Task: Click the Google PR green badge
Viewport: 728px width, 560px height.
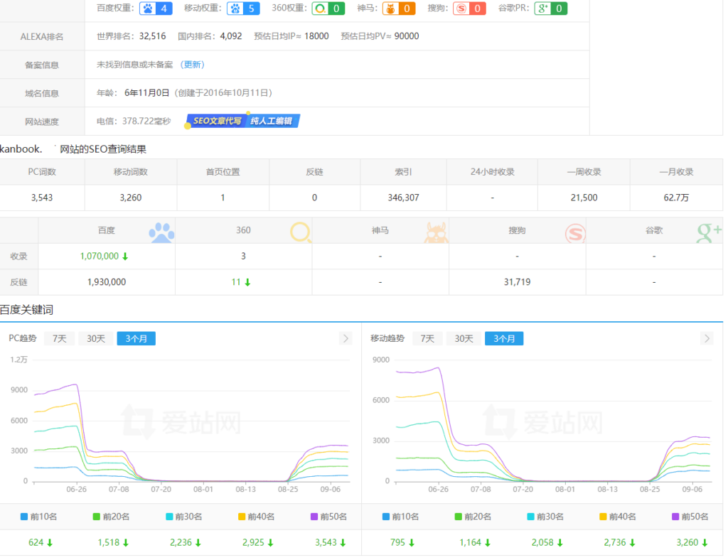Action: [x=551, y=9]
